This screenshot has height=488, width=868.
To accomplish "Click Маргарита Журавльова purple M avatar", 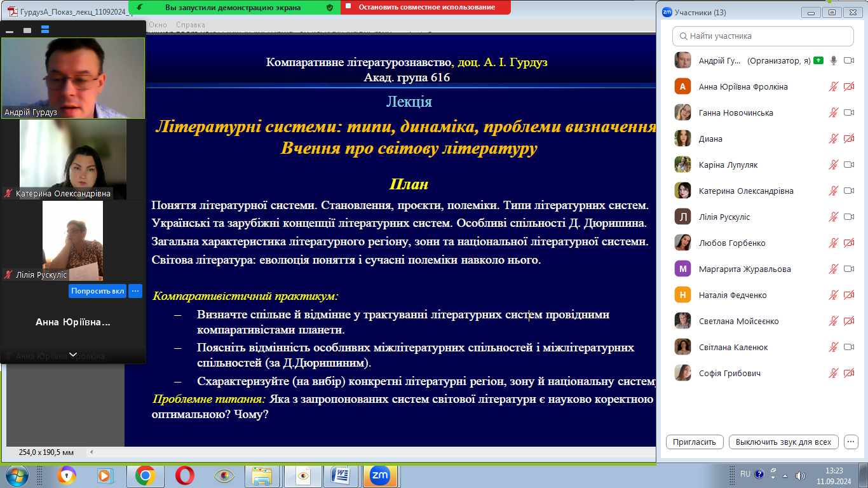I will coord(682,269).
